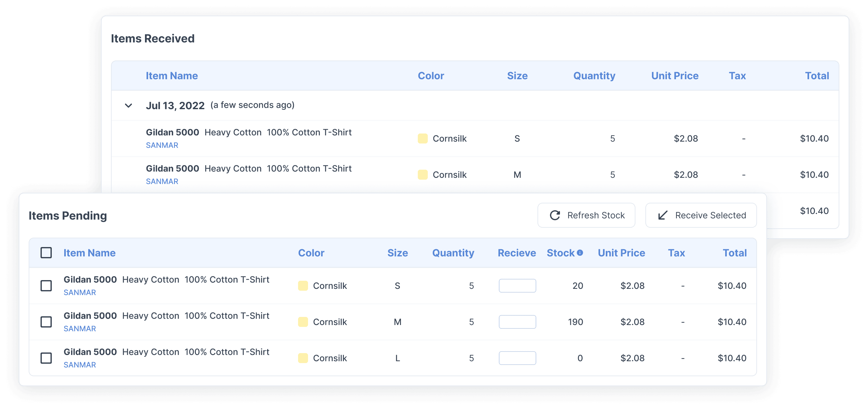The image size is (868, 408).
Task: Open SANMAR link in first received row
Action: (x=162, y=145)
